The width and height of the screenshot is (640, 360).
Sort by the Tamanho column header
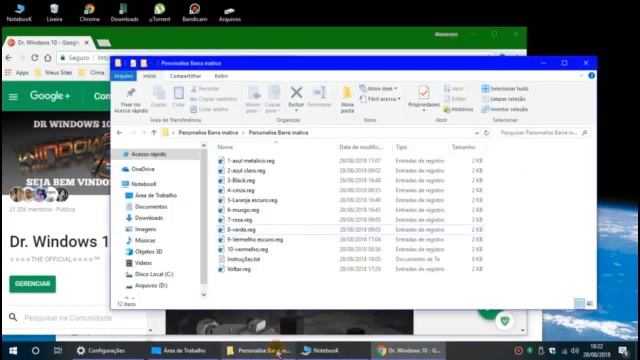tap(463, 147)
